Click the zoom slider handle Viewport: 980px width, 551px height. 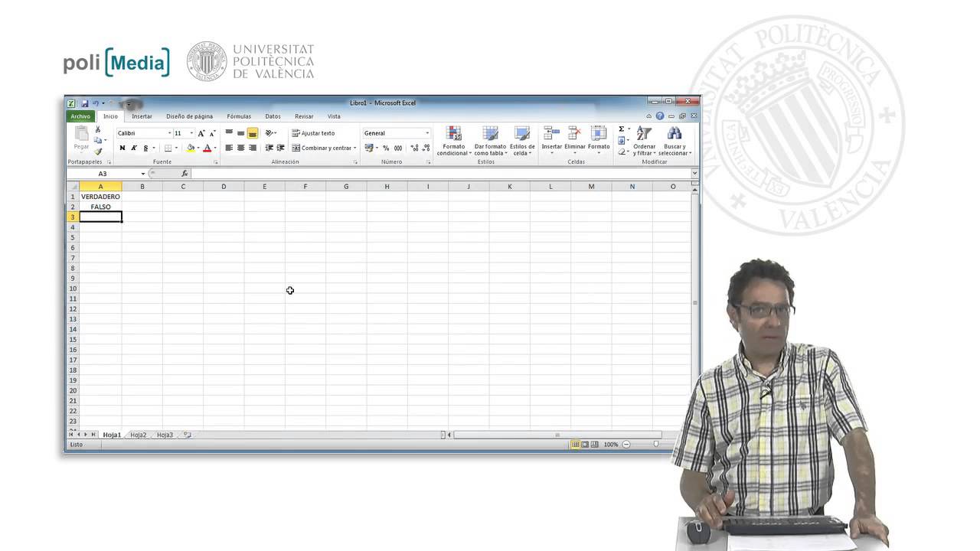[656, 444]
